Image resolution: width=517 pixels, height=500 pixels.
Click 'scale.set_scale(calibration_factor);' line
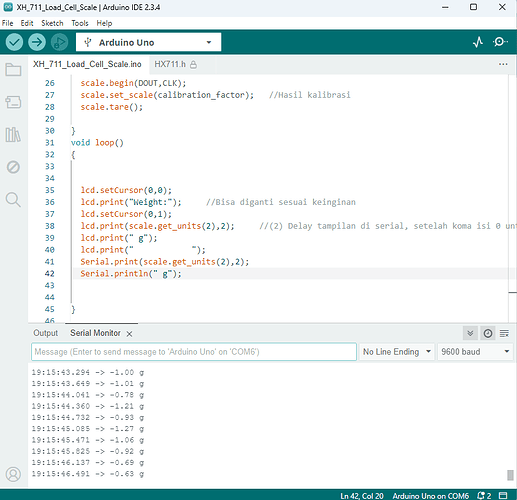tap(167, 95)
